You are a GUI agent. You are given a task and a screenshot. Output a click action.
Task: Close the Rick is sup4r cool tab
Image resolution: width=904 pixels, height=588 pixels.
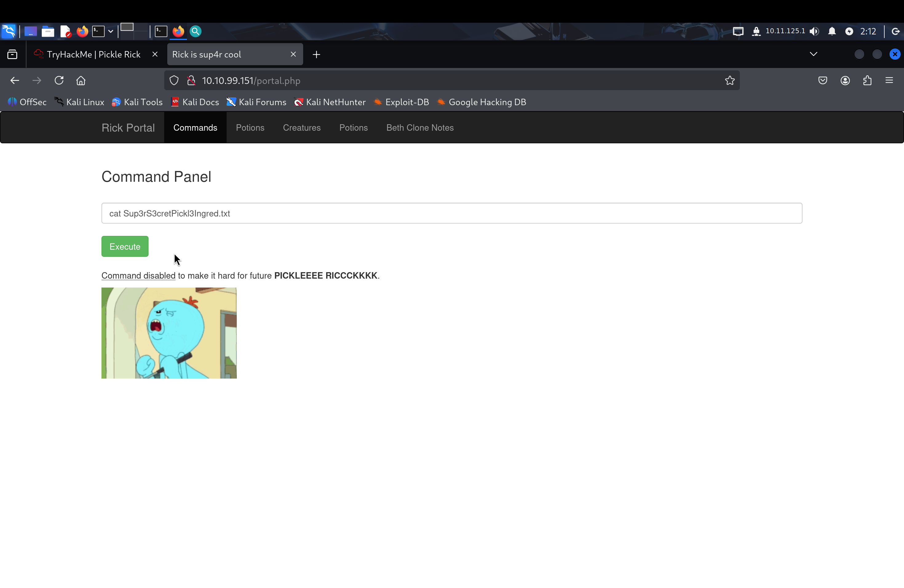pos(293,54)
